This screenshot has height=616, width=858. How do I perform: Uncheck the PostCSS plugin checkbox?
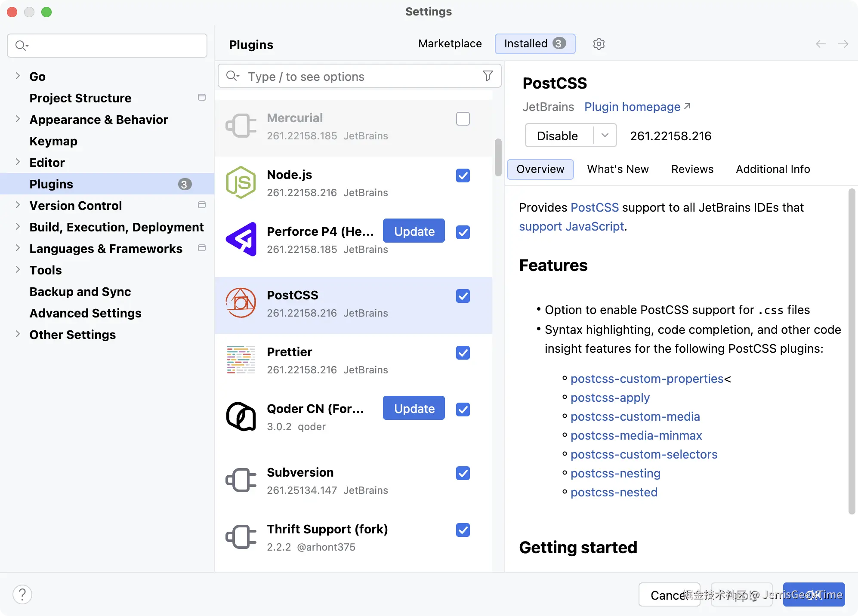[463, 296]
